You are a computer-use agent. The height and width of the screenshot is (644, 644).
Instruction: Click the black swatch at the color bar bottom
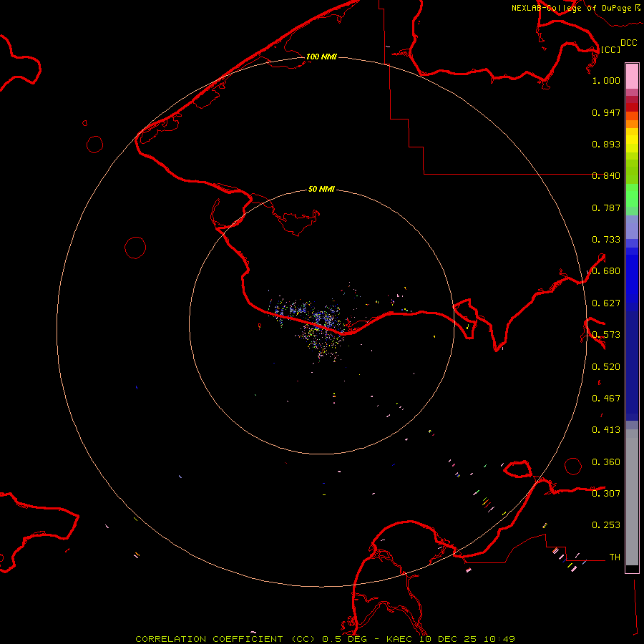(x=632, y=569)
